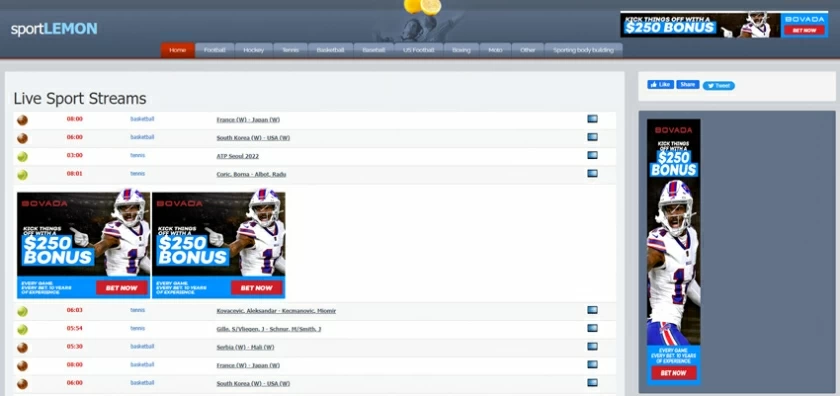Open the Boxing tab
840x396 pixels.
(461, 50)
